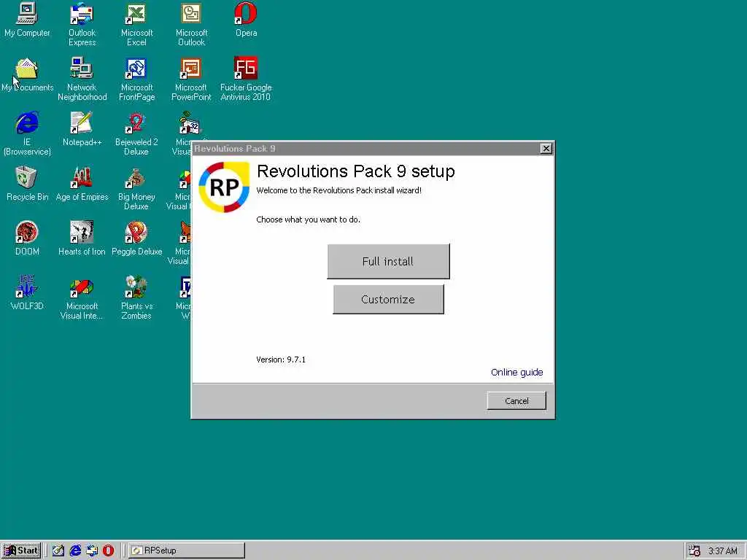
Task: Choose the Customize option
Action: tap(388, 300)
